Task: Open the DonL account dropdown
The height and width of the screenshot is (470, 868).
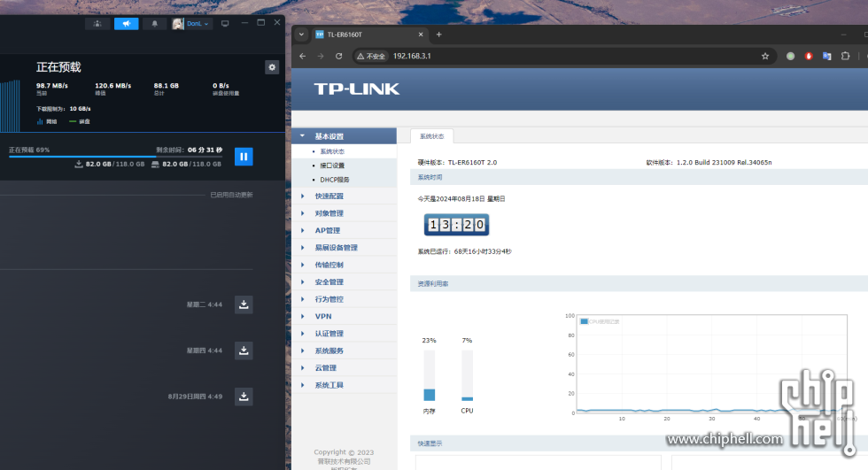Action: [192, 24]
